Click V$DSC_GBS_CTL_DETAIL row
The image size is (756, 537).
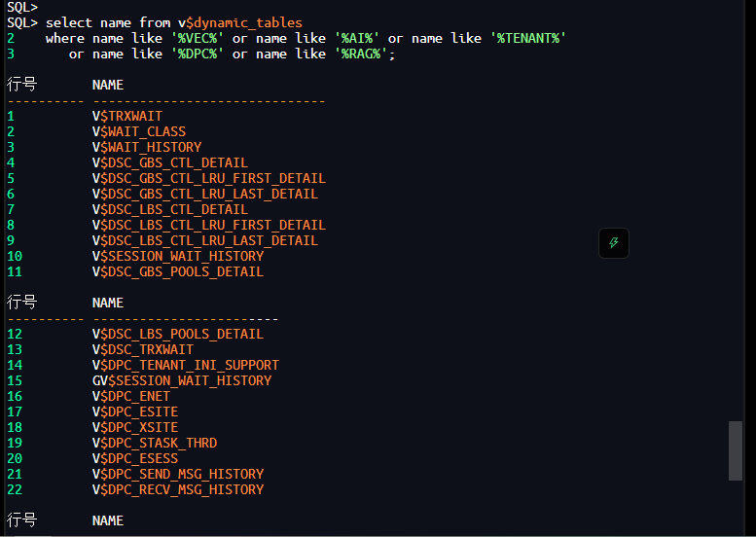point(169,162)
